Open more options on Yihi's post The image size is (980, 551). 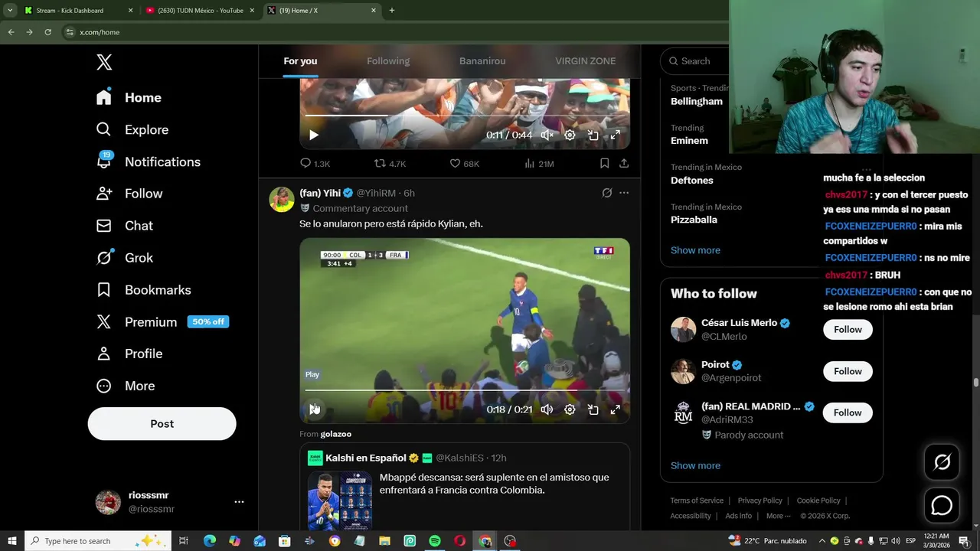[624, 193]
